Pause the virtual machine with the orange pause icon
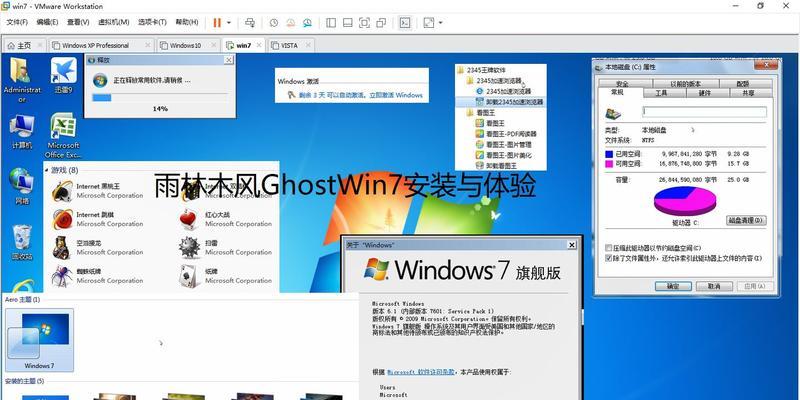 tap(217, 22)
